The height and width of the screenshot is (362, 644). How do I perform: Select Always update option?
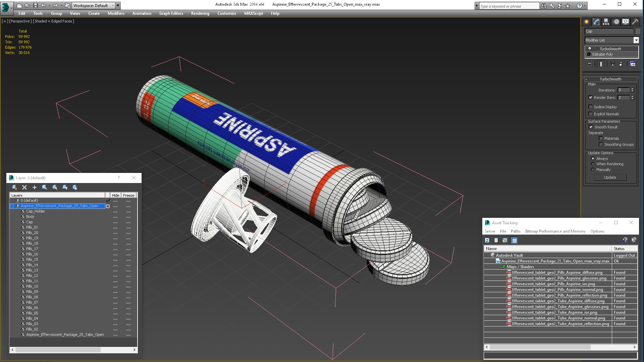click(x=593, y=159)
